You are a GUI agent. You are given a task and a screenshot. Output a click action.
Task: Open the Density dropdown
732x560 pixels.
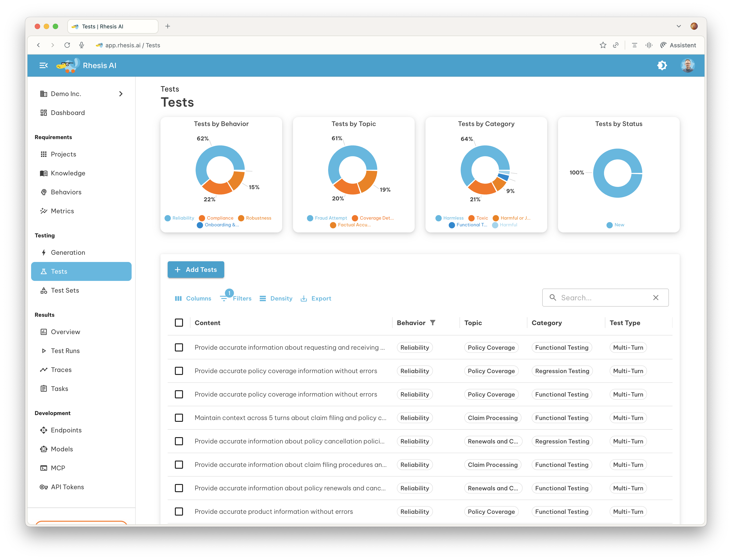[x=276, y=298]
